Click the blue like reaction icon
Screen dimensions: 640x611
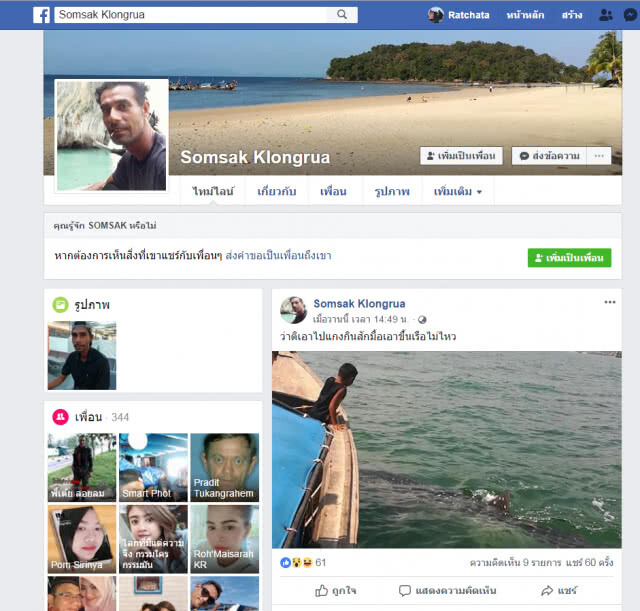(285, 563)
